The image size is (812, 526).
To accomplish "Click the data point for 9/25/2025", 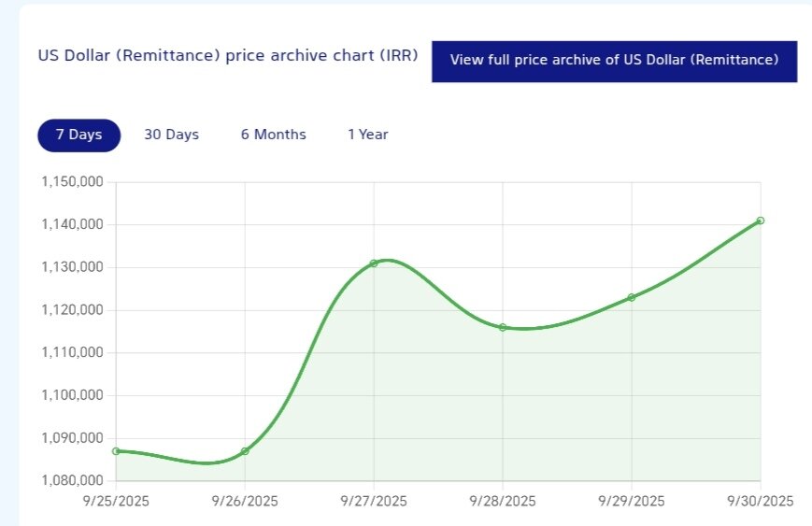I will (116, 451).
